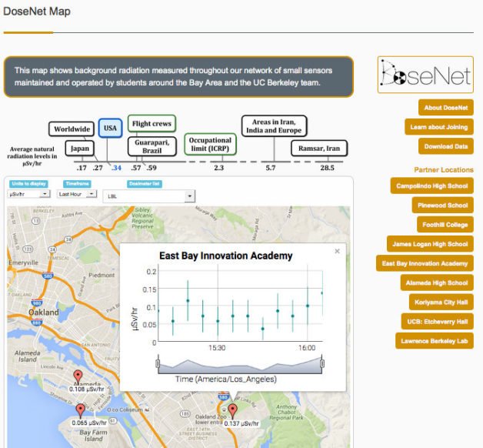
Task: Click the Piedmont label on the map
Action: tap(102, 275)
